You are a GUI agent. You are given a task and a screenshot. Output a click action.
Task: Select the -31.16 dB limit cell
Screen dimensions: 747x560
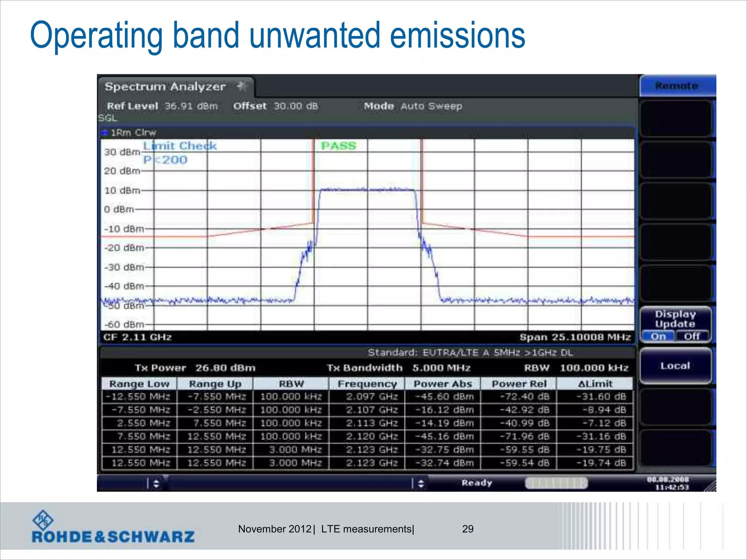pos(595,436)
